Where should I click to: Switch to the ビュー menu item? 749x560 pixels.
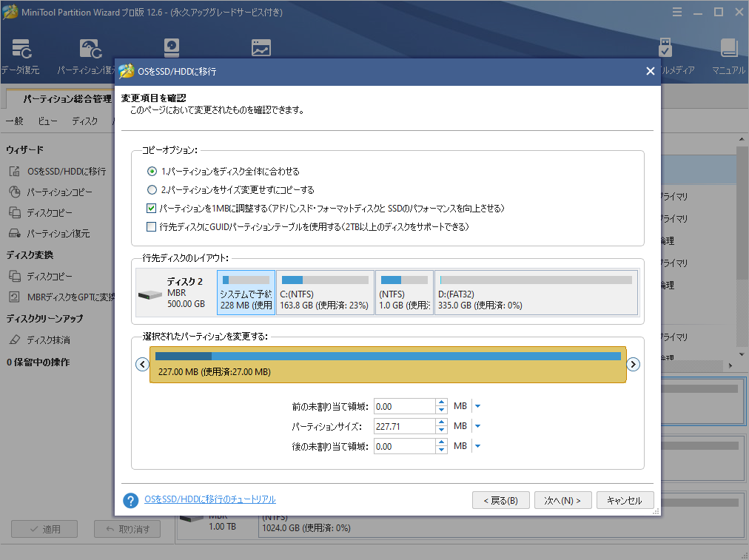pos(47,121)
